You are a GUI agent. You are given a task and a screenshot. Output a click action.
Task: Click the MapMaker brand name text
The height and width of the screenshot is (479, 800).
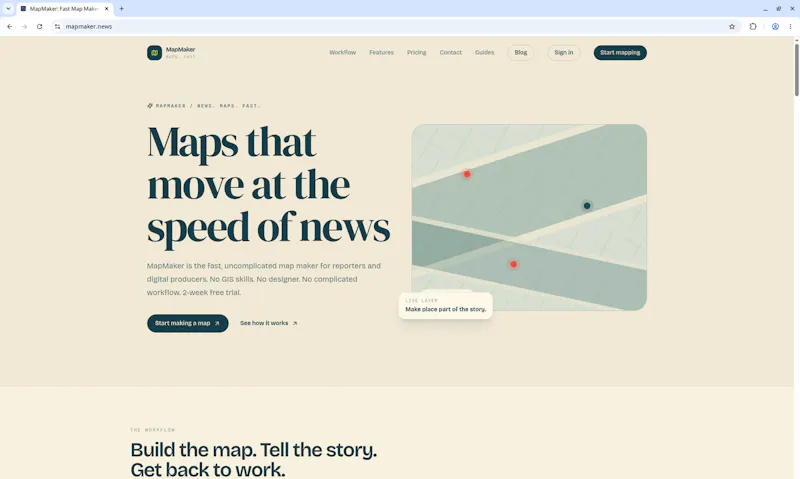(181, 49)
